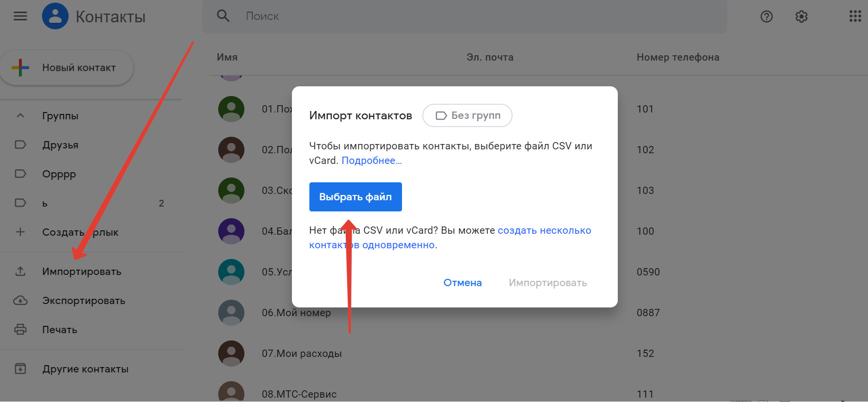Click phone number 102
This screenshot has height=402, width=868.
click(x=645, y=150)
